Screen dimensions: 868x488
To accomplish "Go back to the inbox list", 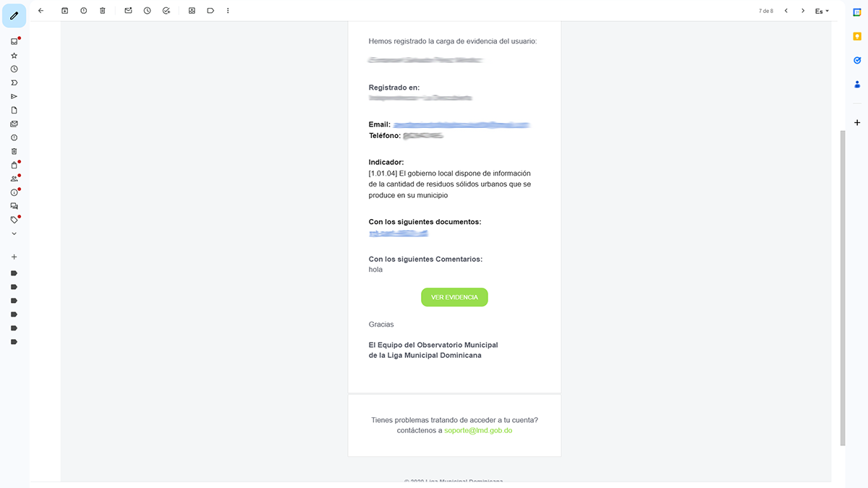I will [41, 11].
